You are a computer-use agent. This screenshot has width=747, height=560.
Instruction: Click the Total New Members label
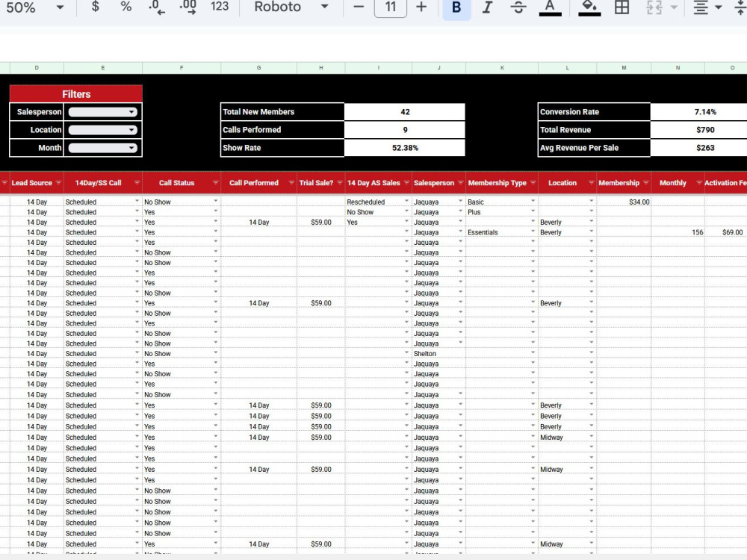coord(258,112)
